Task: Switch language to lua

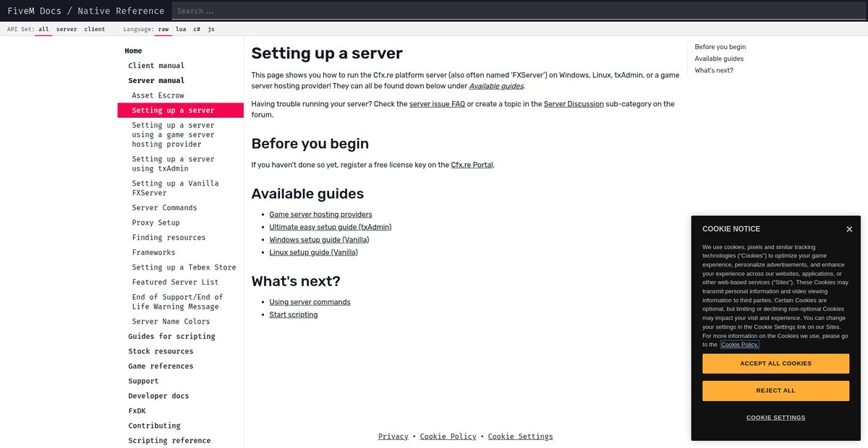Action: click(x=181, y=30)
